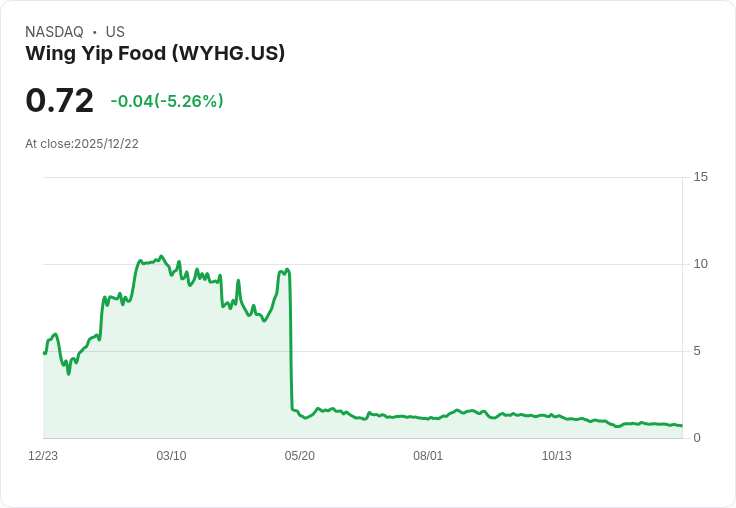Click the NASDAQ exchange label

click(54, 32)
